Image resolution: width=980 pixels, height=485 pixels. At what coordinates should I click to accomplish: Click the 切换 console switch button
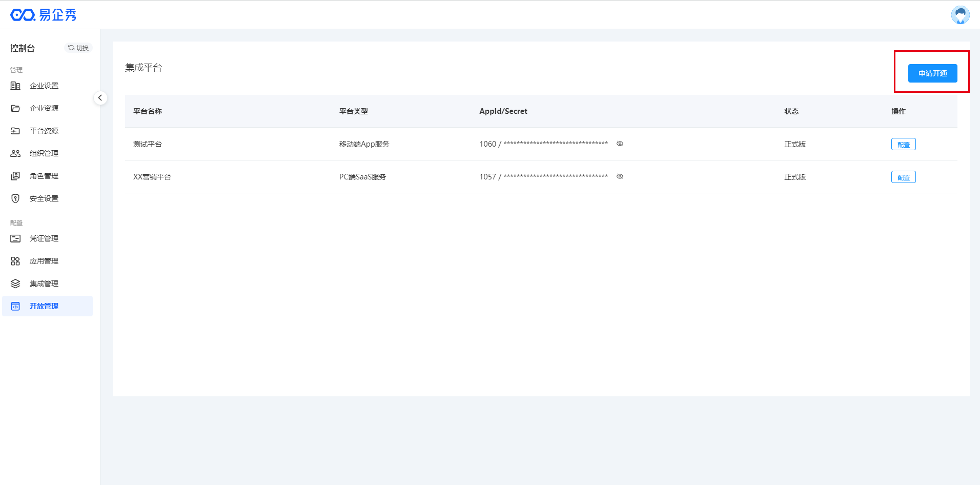78,48
